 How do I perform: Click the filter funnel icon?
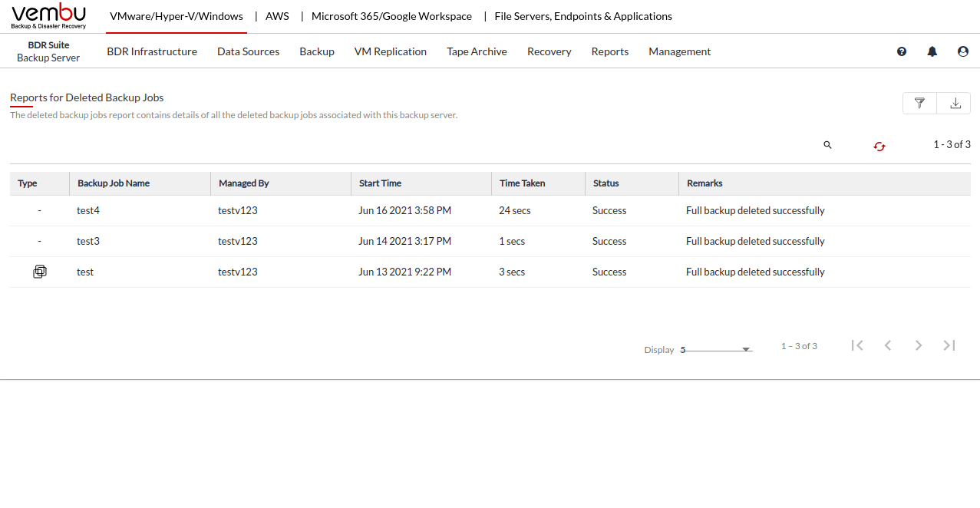(919, 103)
